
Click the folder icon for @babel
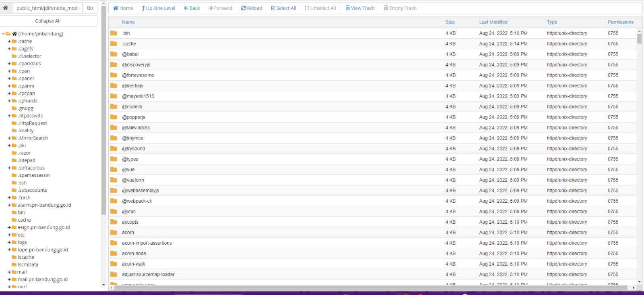pos(114,54)
